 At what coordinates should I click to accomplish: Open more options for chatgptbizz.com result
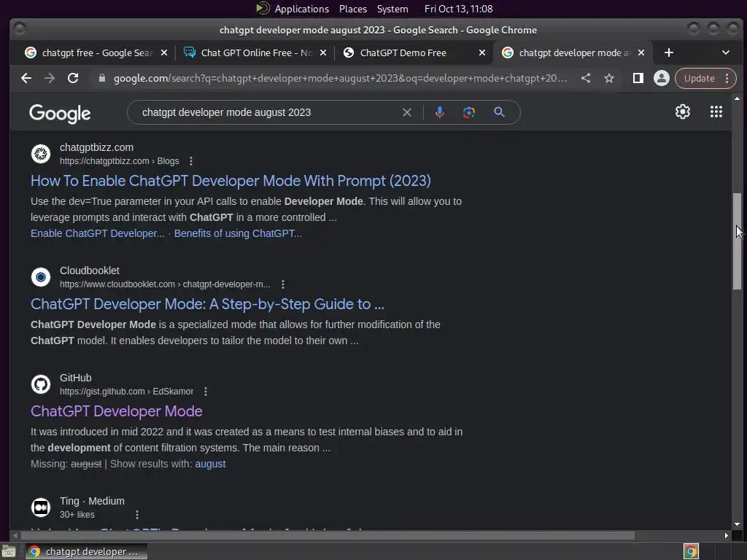click(x=191, y=161)
